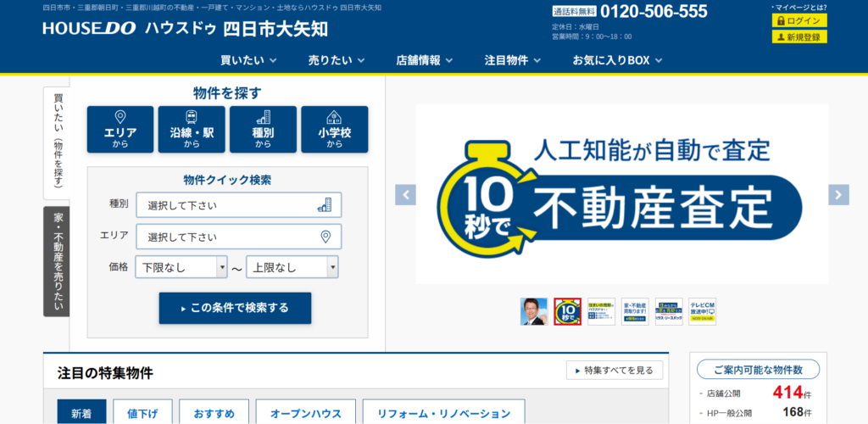This screenshot has width=868, height=424.
Task: Expand the 店舗情報 menu
Action: click(x=425, y=60)
